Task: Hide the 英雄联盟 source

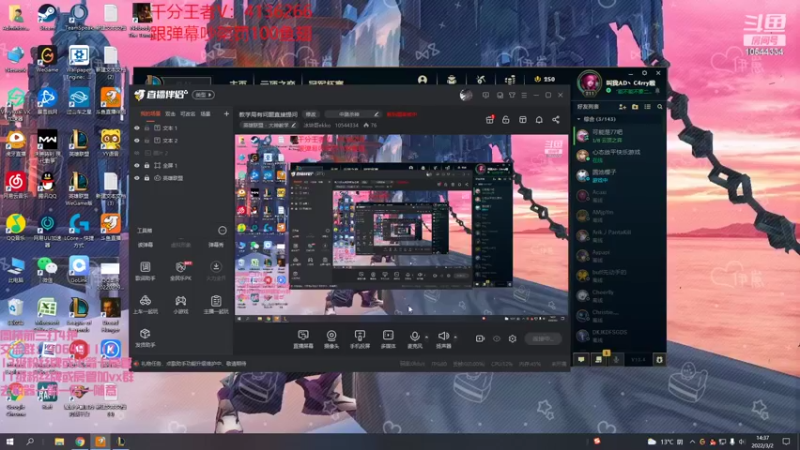Action: pyautogui.click(x=137, y=178)
